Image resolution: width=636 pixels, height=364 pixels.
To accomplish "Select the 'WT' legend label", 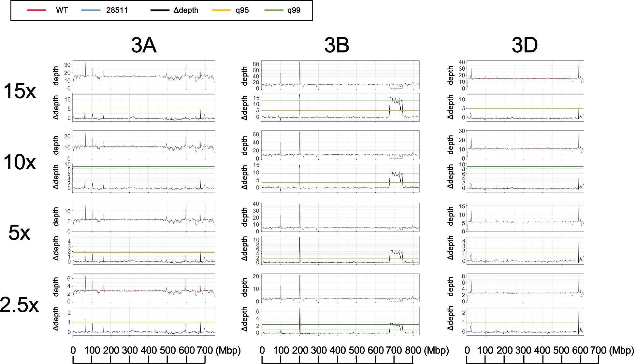I will click(62, 10).
